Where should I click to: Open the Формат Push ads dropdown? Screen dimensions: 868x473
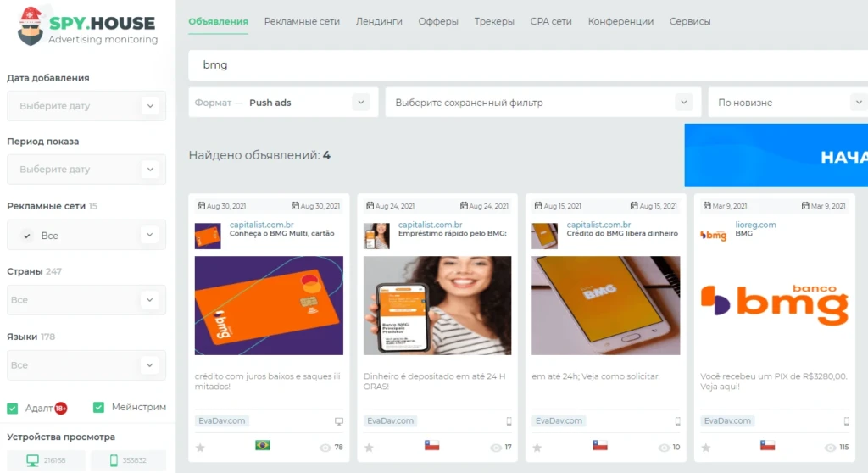coord(283,103)
